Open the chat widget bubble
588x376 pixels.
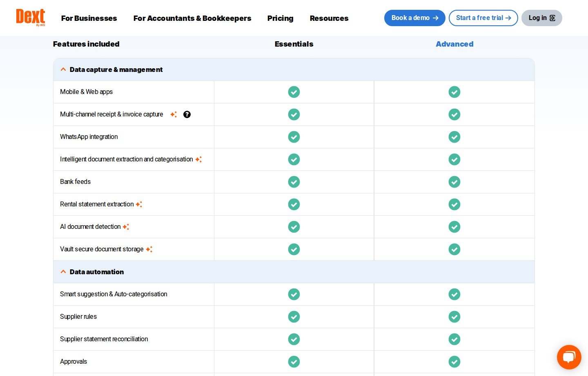click(569, 357)
